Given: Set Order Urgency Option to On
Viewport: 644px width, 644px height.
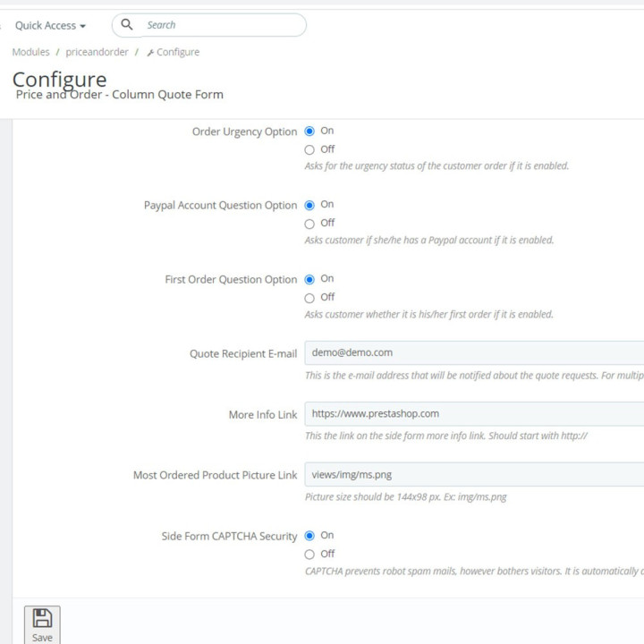Looking at the screenshot, I should point(309,131).
